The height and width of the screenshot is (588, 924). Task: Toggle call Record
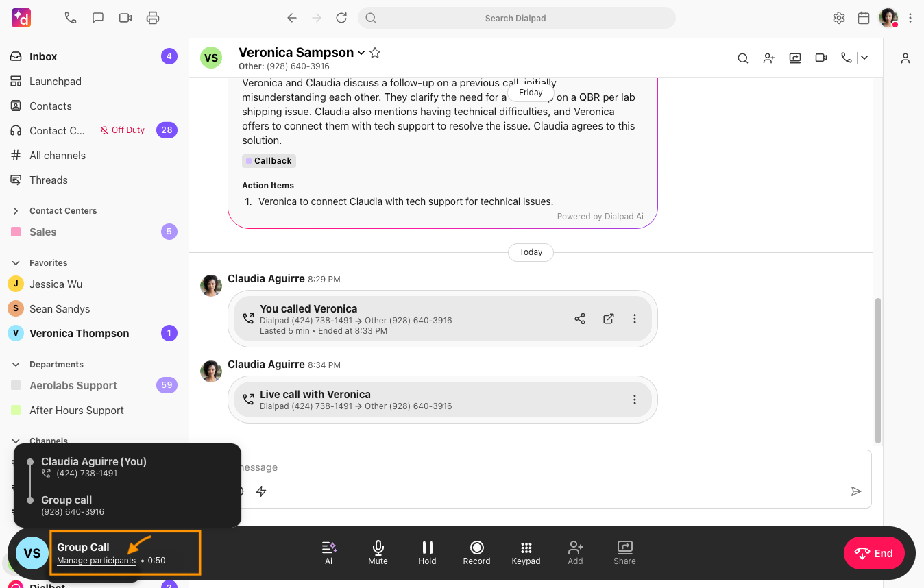[x=476, y=553]
